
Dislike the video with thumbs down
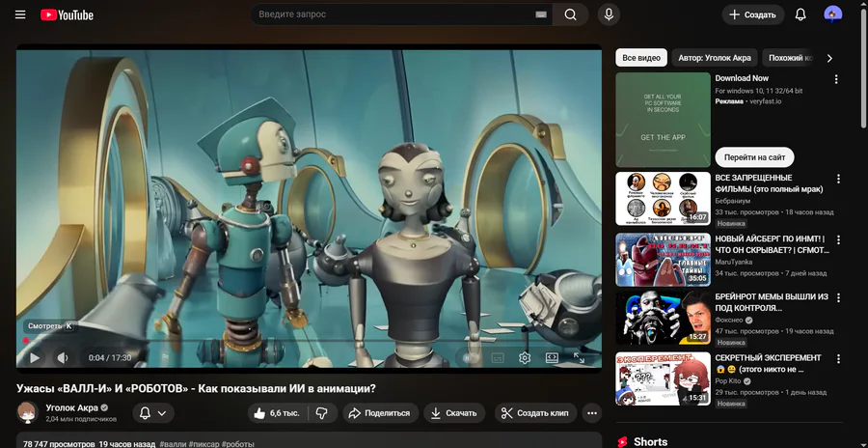pyautogui.click(x=322, y=413)
